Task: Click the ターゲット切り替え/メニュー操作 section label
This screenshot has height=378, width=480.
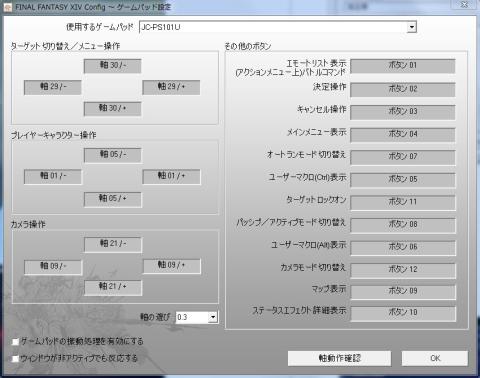Action: pos(65,46)
